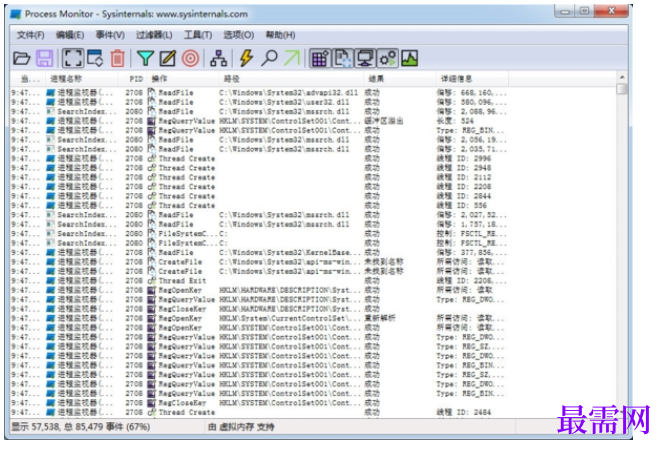Clear the display with the red trash icon
The width and height of the screenshot is (669, 451).
tap(117, 58)
